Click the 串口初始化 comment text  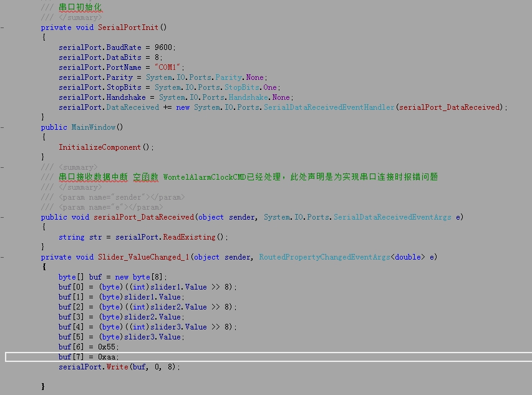80,7
